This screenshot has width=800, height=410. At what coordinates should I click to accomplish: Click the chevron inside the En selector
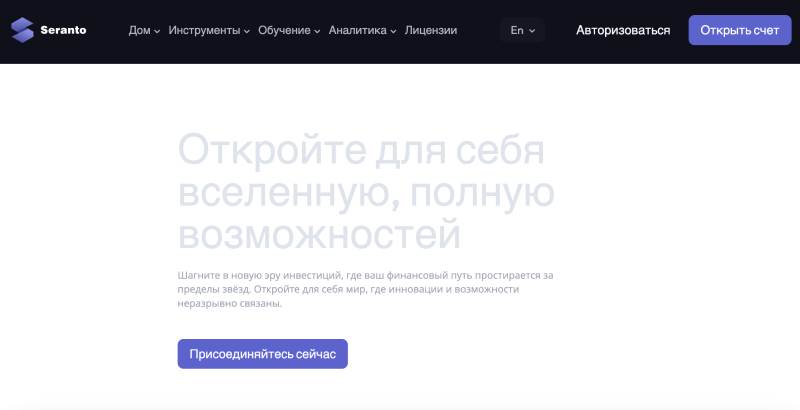click(532, 31)
